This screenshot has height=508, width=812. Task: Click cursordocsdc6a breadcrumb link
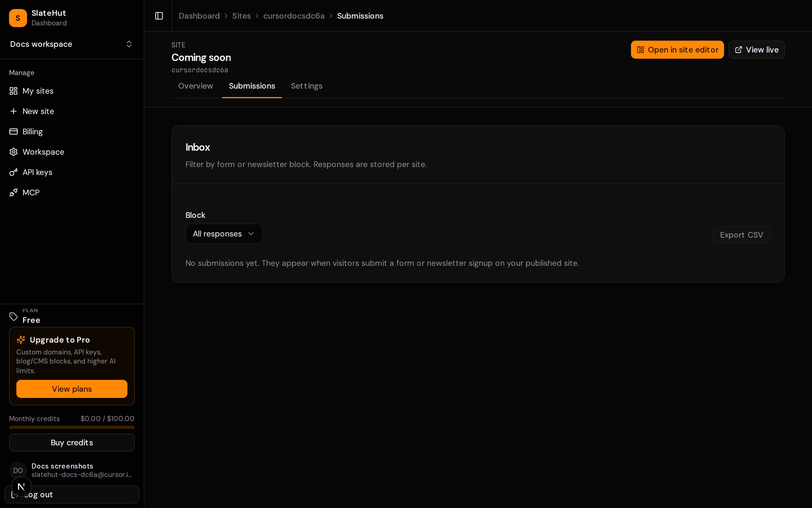[294, 16]
